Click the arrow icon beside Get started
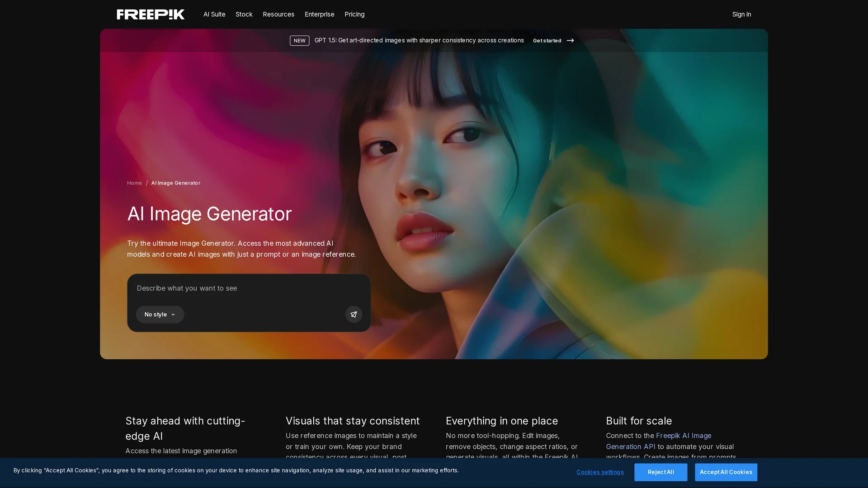Screen dimensions: 868x488 click(570, 41)
